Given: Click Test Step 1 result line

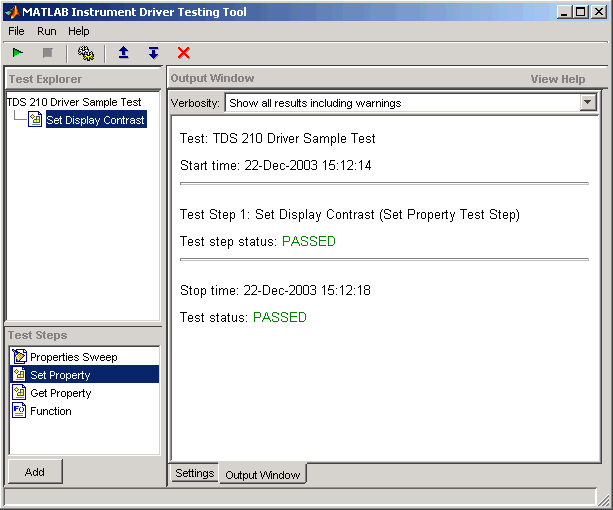Looking at the screenshot, I should click(x=350, y=215).
